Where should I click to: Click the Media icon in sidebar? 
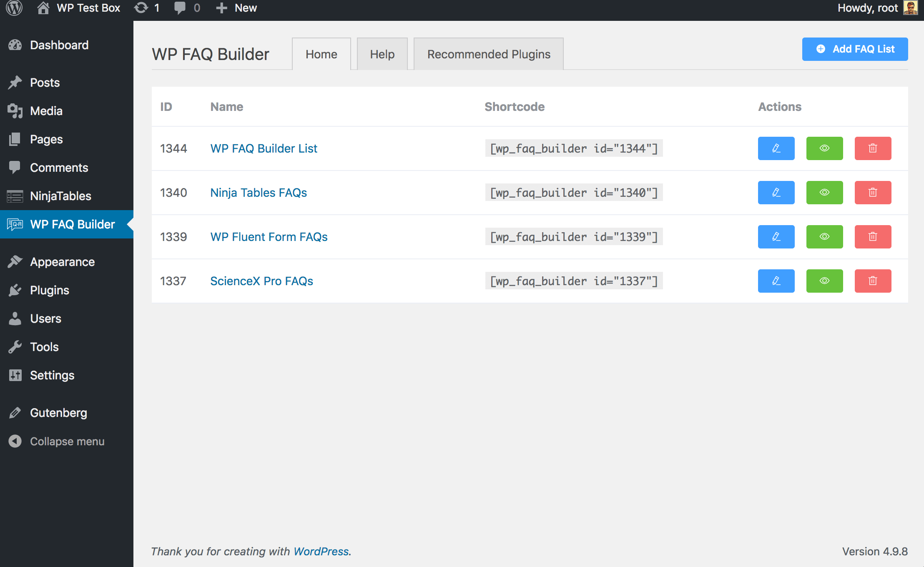(x=15, y=111)
